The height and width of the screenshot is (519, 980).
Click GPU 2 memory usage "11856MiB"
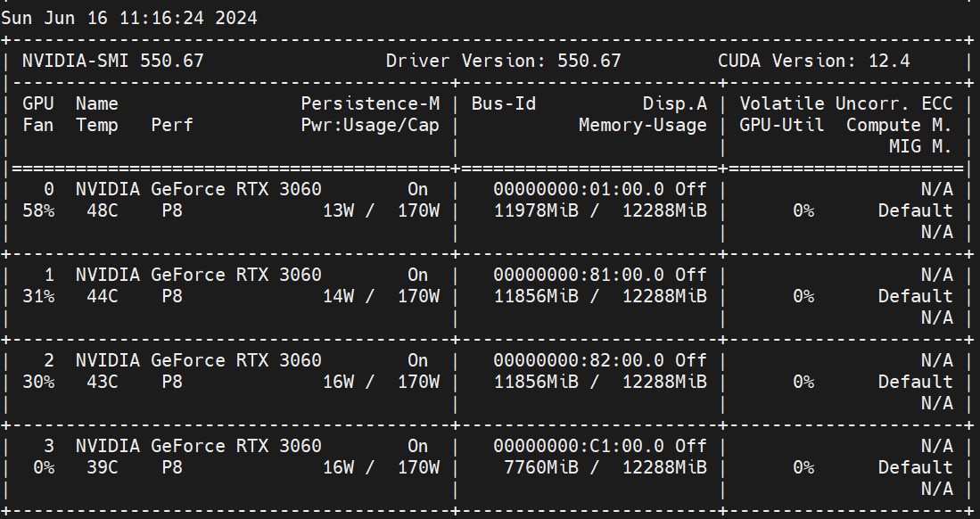click(536, 382)
